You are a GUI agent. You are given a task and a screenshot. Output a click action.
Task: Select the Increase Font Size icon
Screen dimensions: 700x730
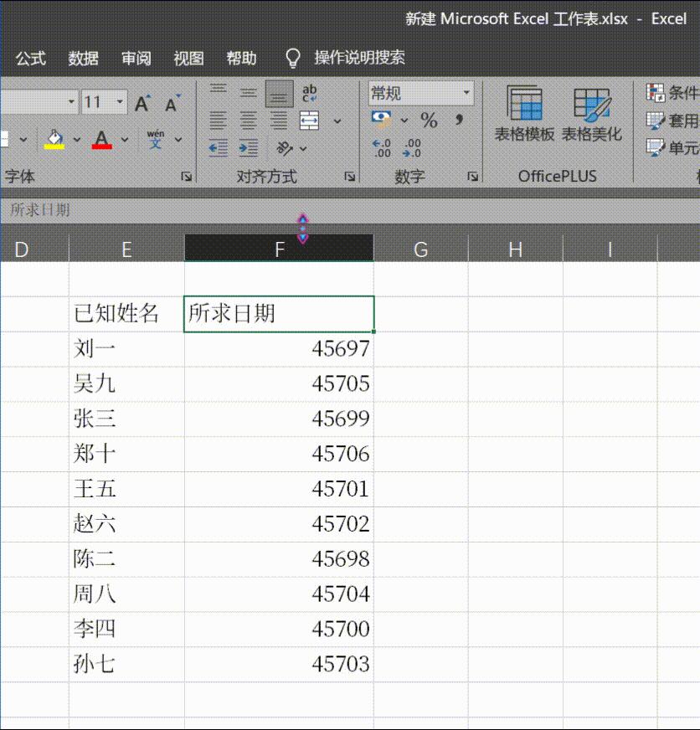(x=141, y=102)
